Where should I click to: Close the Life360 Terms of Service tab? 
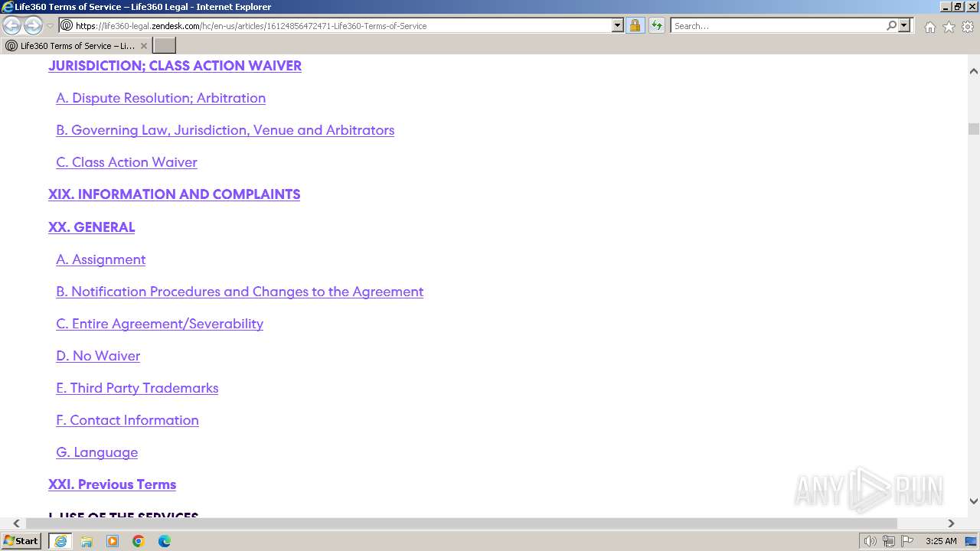click(144, 46)
